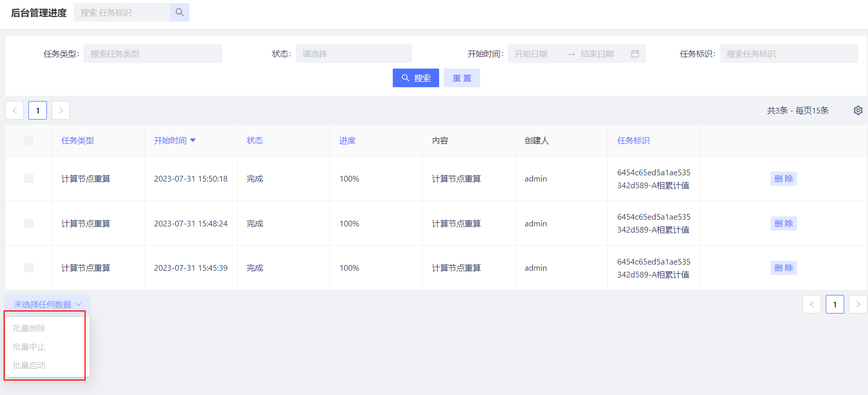Screen dimensions: 868x395
Task: Go to next page using top right arrow
Action: [61, 110]
